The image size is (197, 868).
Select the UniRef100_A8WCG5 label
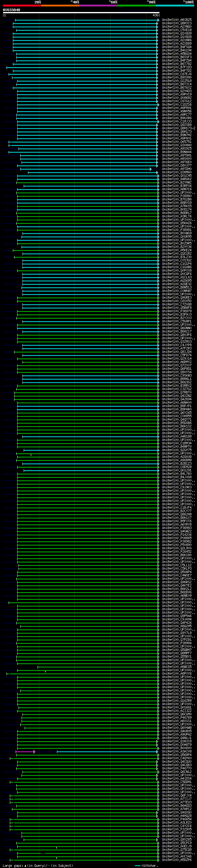(x=177, y=667)
